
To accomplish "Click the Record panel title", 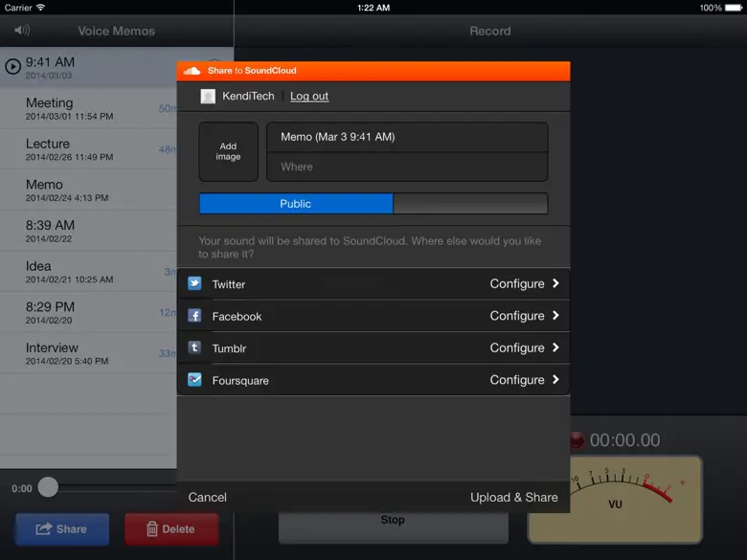I will (489, 31).
